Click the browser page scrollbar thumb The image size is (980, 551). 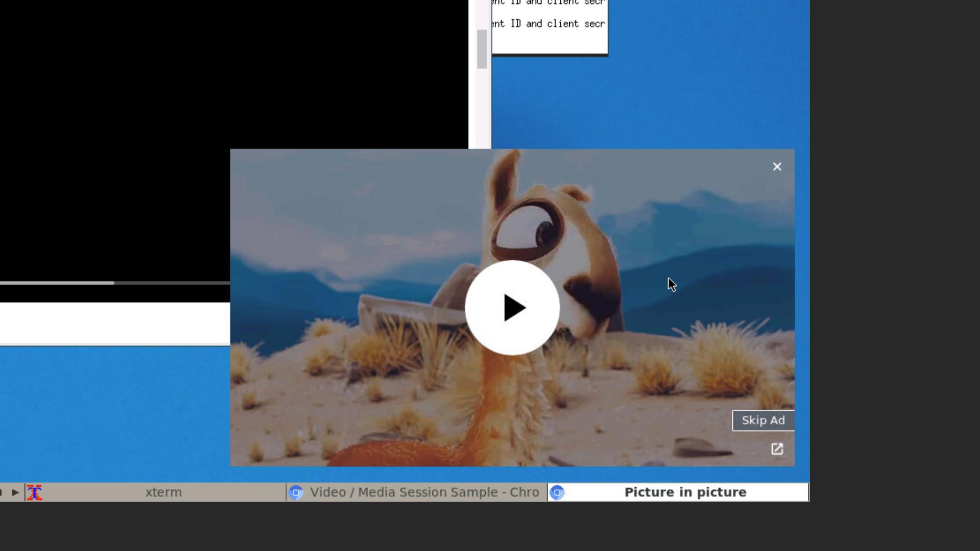click(x=481, y=49)
